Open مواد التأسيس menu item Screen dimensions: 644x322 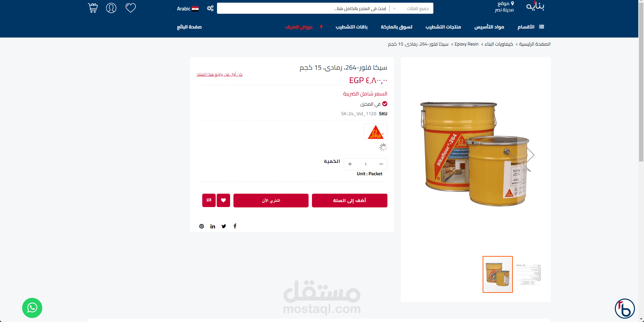489,27
